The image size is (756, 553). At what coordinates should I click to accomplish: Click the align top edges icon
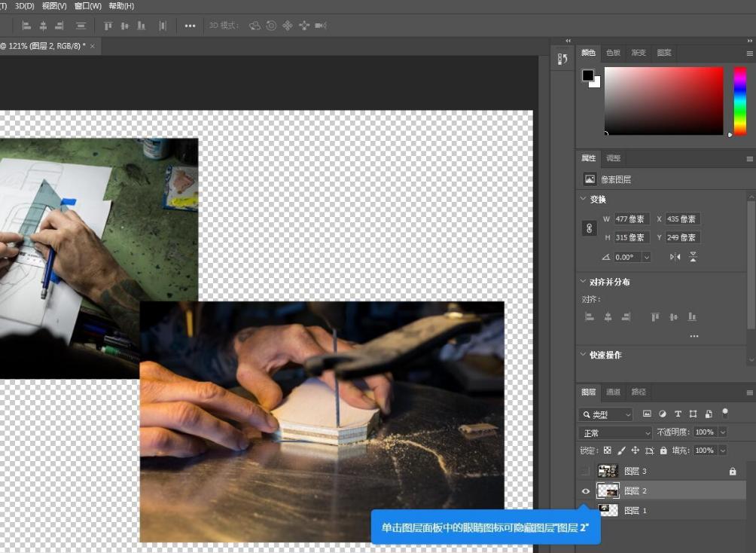[x=655, y=316]
